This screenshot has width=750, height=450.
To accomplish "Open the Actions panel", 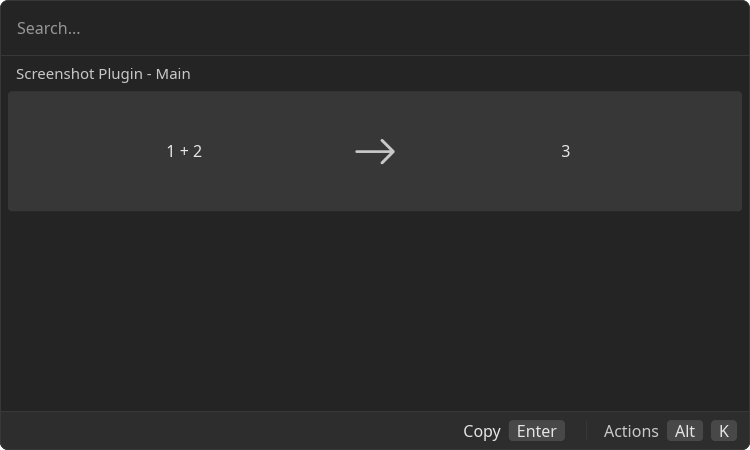I will click(x=631, y=431).
